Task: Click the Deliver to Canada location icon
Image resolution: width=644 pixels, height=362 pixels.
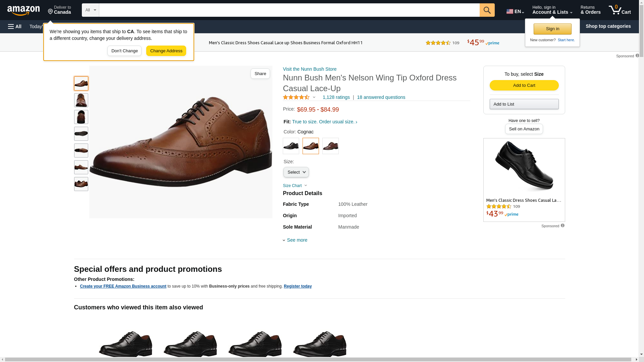Action: click(x=51, y=12)
